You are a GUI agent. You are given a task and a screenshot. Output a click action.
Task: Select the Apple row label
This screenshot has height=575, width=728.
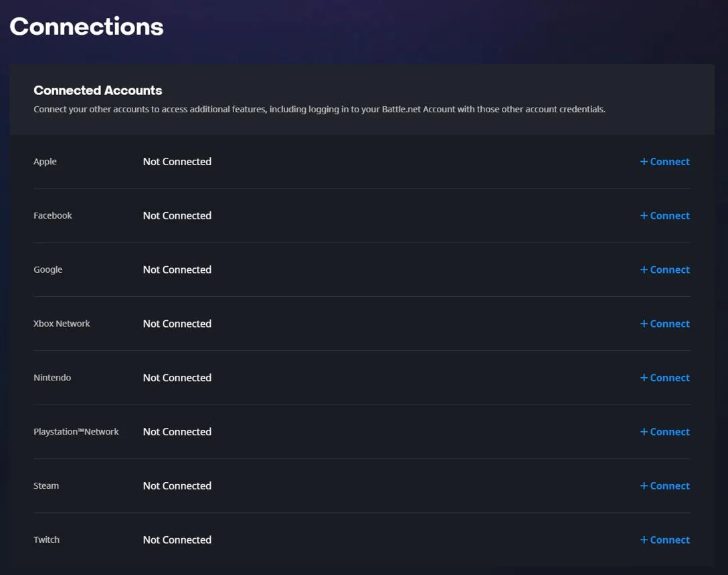click(45, 162)
